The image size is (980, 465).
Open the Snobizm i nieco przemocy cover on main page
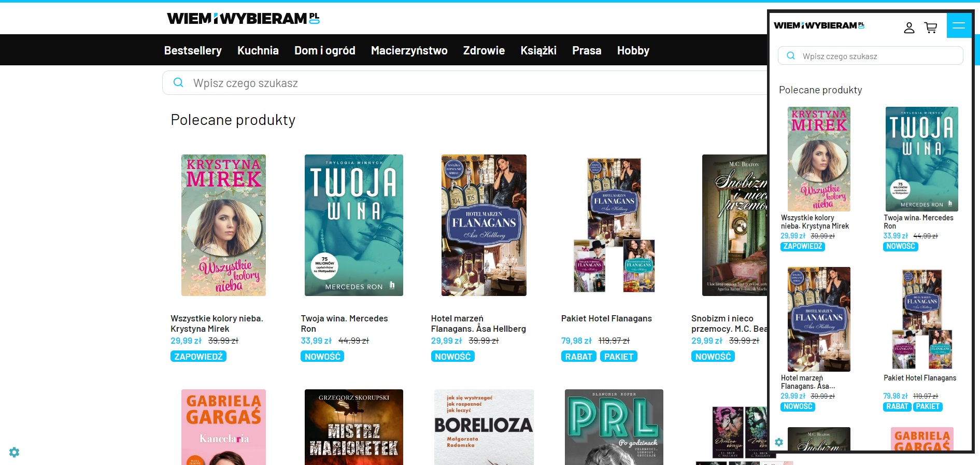coord(735,225)
